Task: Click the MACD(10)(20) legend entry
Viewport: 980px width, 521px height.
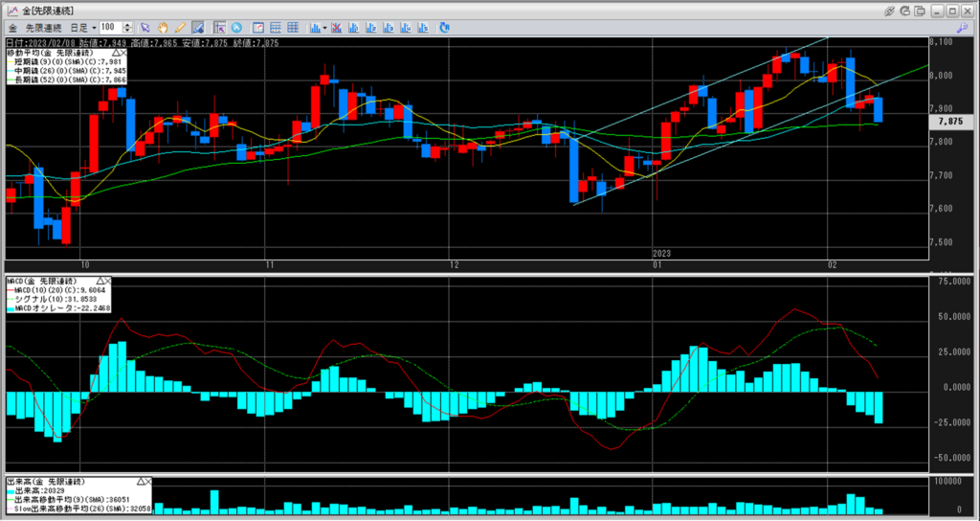Action: click(x=56, y=290)
